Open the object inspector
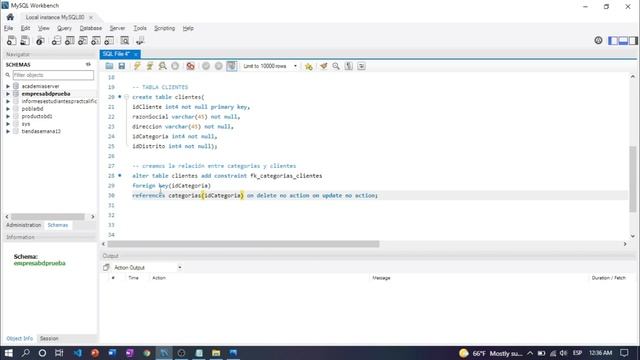The image size is (640, 360). 40,40
